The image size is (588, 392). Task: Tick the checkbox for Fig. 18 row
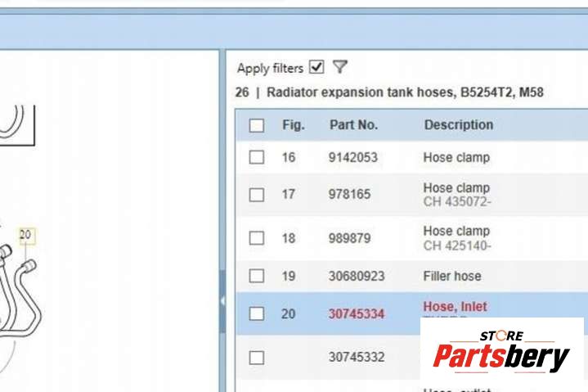pos(257,238)
